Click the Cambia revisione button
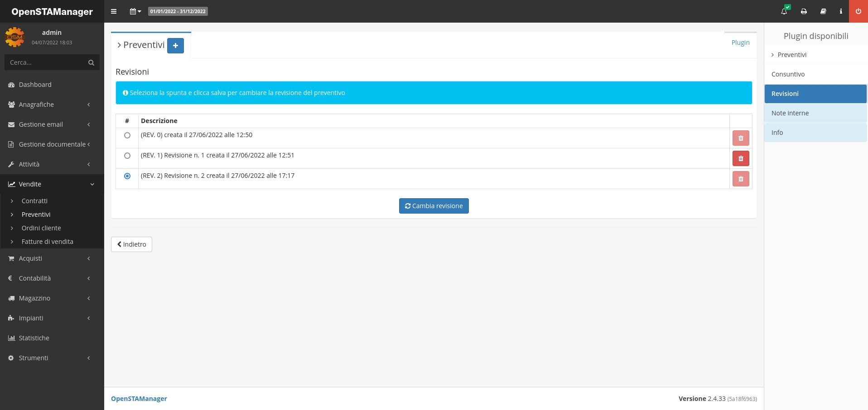This screenshot has height=410, width=868. [434, 206]
